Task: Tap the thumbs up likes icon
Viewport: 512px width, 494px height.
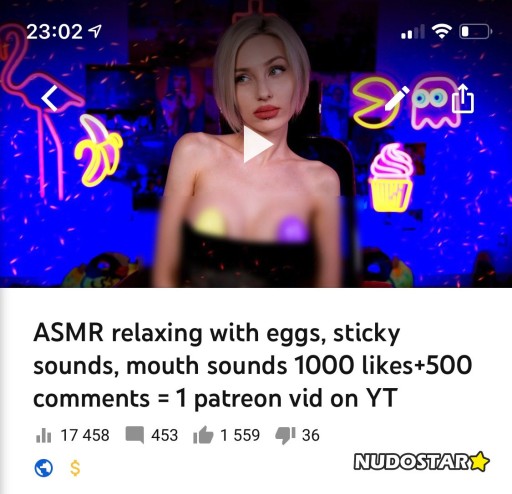Action: click(203, 435)
